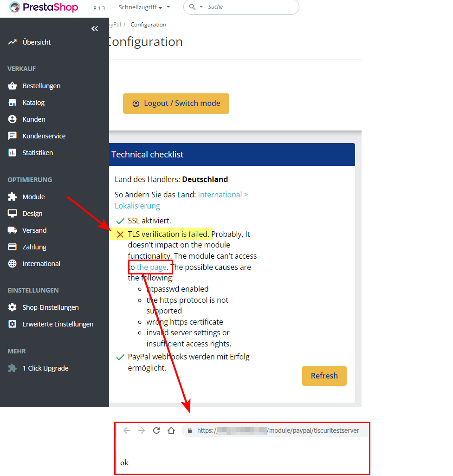Click the Statistiken chart icon
This screenshot has height=476, width=453.
13,152
